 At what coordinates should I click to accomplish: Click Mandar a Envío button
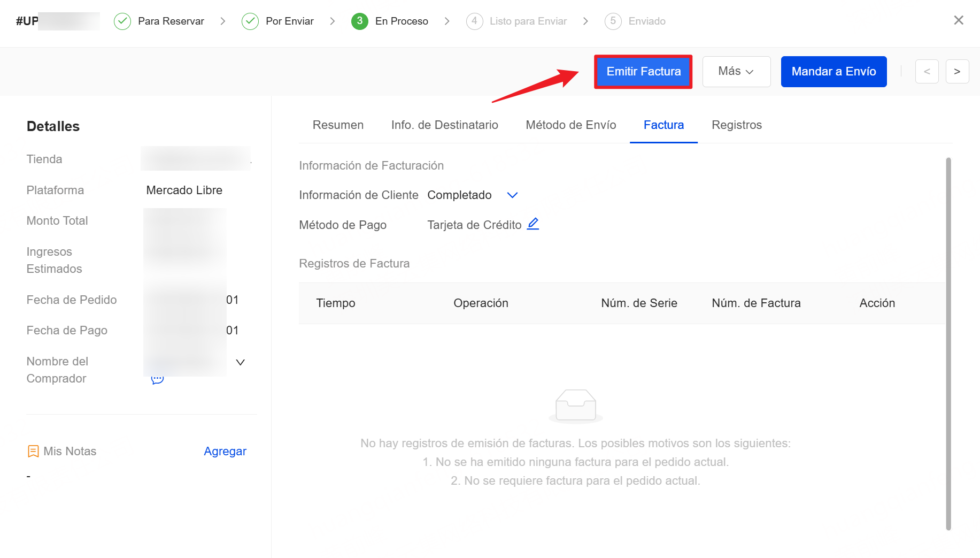click(834, 72)
